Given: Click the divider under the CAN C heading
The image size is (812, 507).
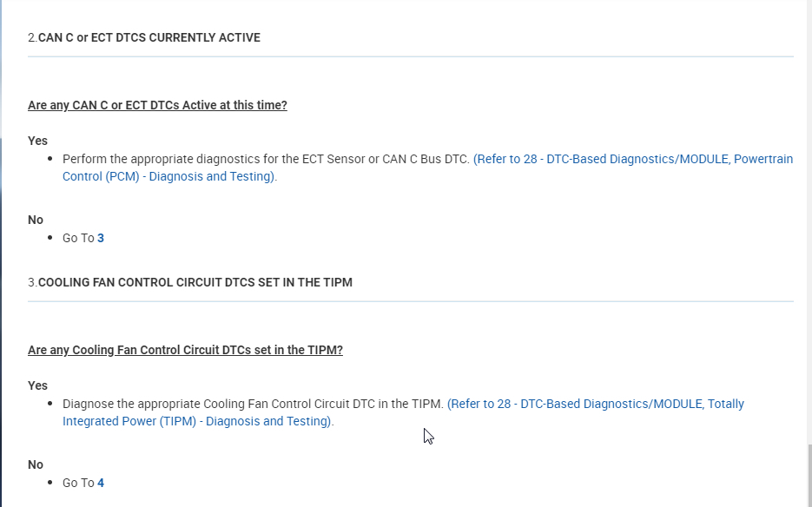Looking at the screenshot, I should (x=410, y=56).
